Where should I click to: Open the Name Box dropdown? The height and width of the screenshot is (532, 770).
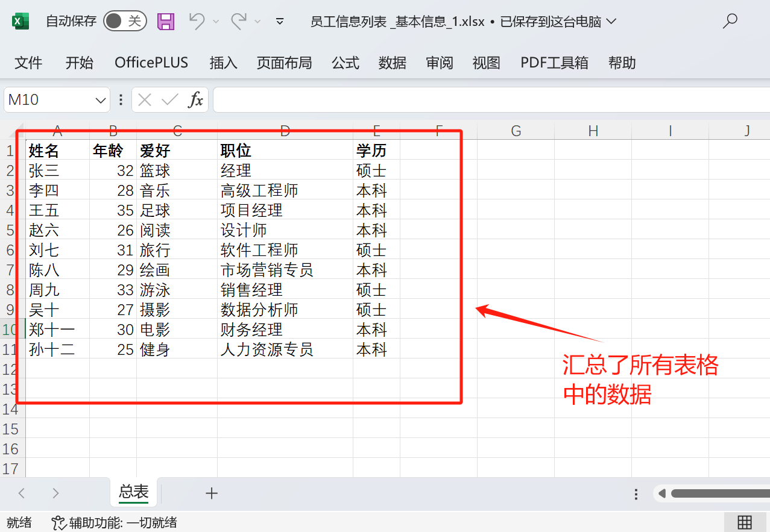100,99
